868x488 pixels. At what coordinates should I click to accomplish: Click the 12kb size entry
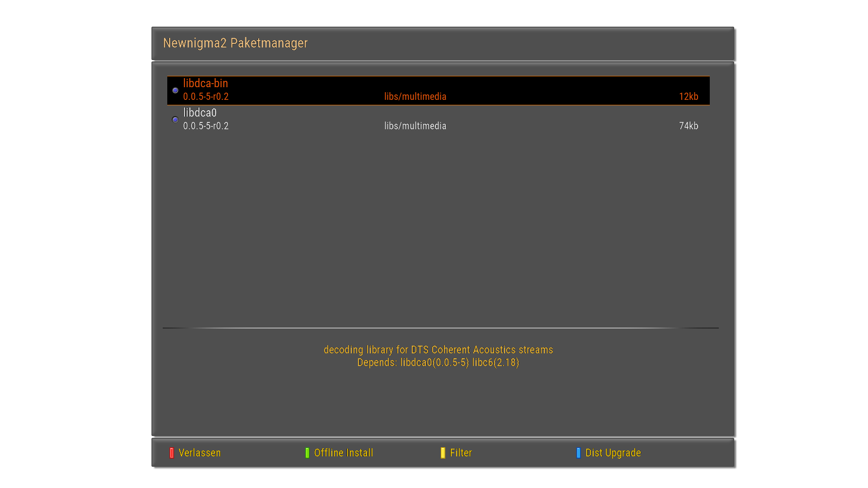pos(688,97)
